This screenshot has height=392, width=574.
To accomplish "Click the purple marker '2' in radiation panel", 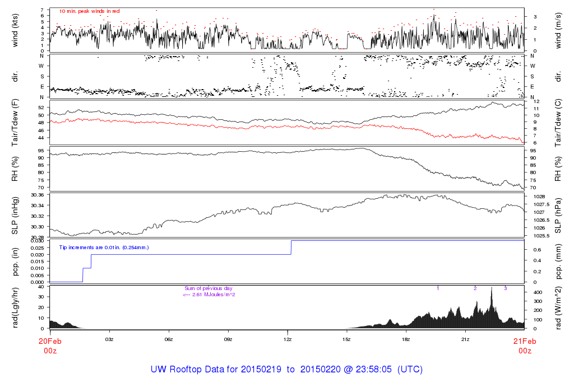I will (475, 288).
